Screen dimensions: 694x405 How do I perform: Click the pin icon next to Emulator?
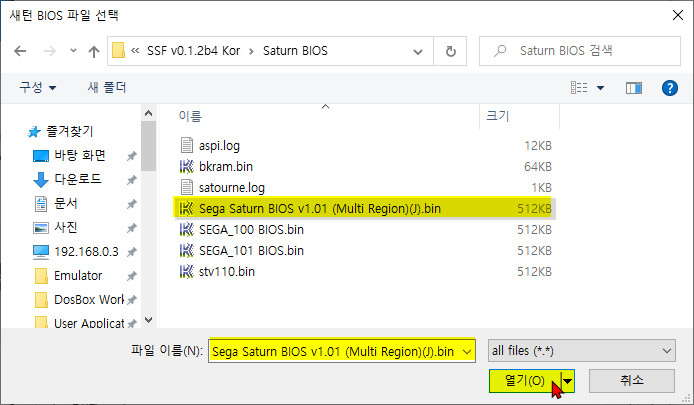[x=131, y=276]
